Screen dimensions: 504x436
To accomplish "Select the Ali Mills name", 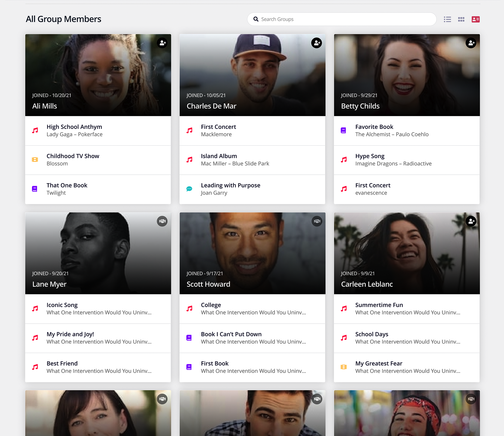I will pos(45,106).
